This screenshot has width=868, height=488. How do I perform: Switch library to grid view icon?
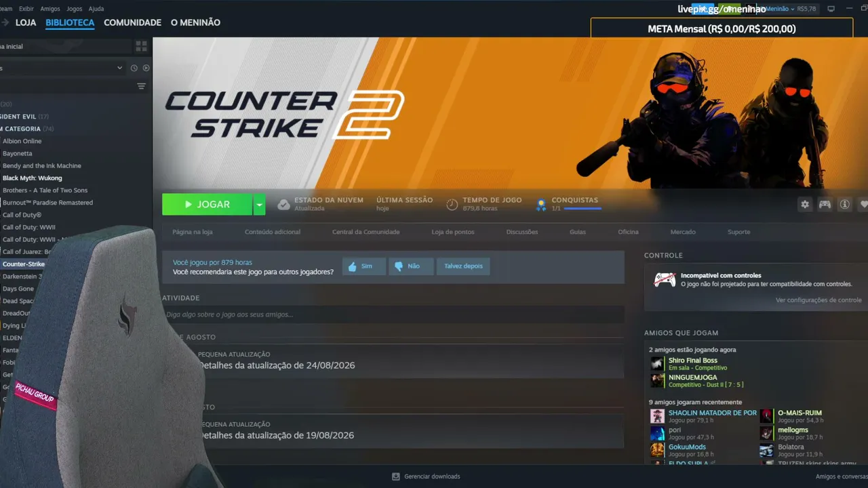[141, 46]
